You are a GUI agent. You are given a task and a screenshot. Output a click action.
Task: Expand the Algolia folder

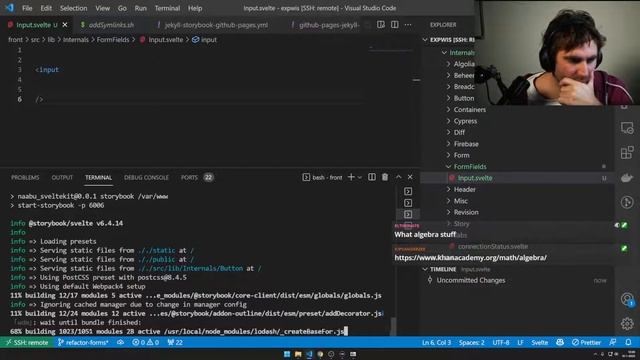pyautogui.click(x=464, y=64)
